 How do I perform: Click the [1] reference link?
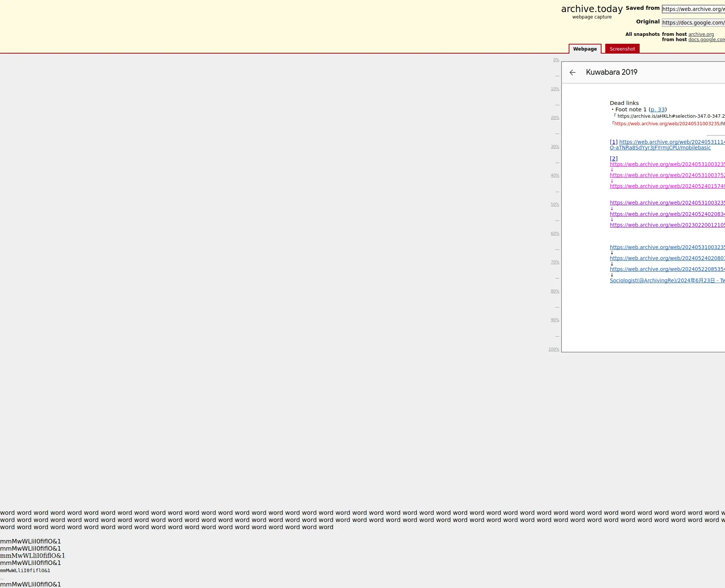pos(614,142)
